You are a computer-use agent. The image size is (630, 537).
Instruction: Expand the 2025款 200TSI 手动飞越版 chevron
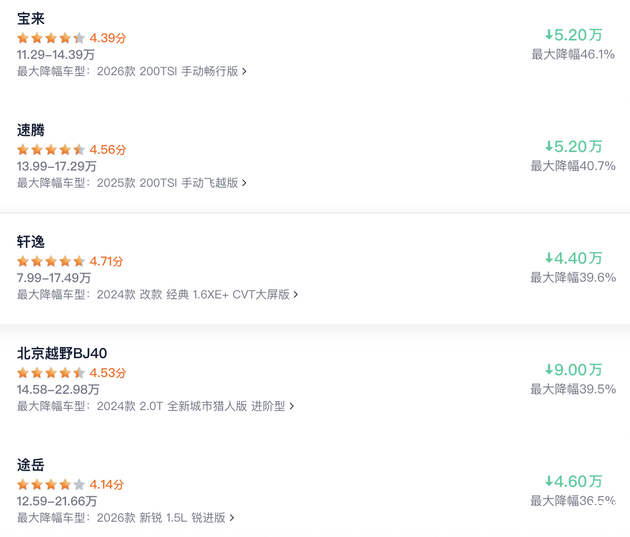pos(244,184)
